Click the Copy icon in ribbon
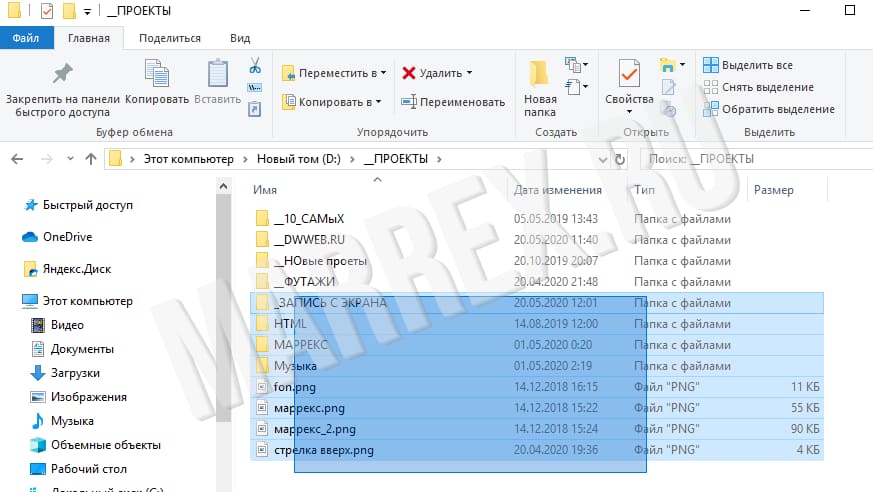The image size is (873, 492). click(157, 73)
